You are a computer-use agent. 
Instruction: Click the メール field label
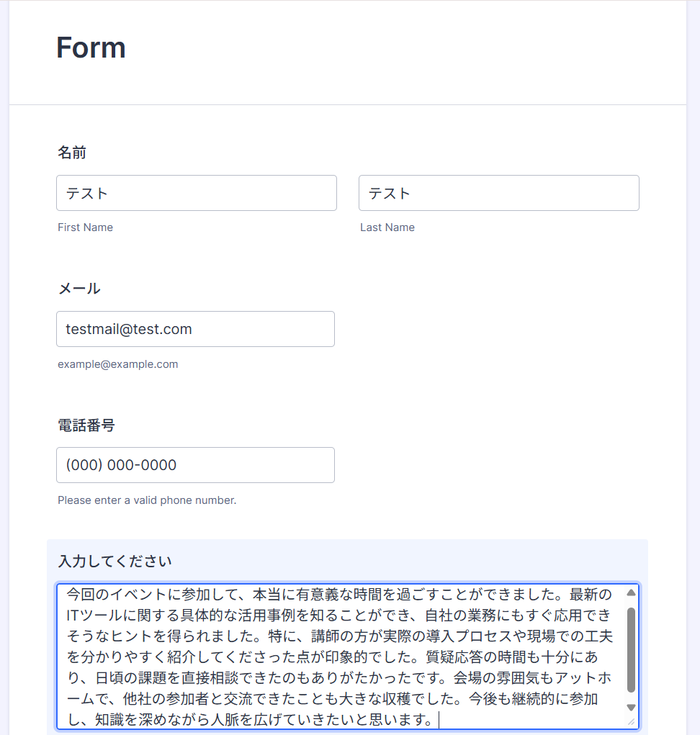(x=78, y=288)
